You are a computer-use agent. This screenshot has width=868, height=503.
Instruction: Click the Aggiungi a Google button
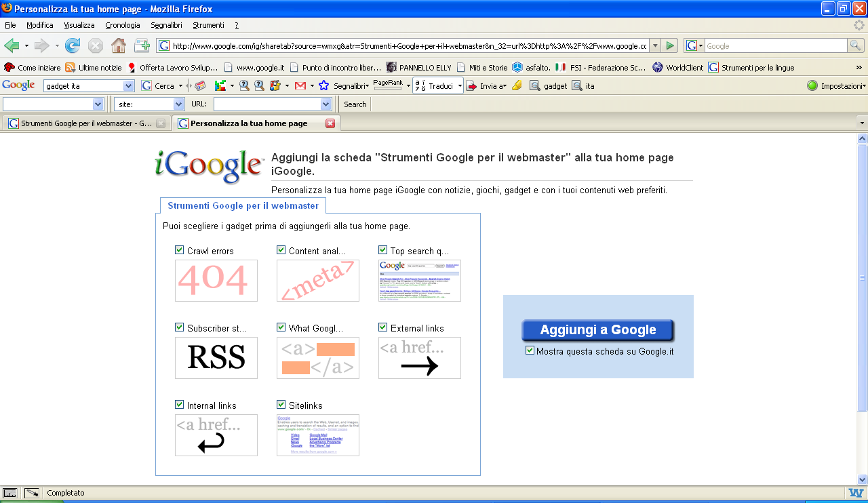coord(597,330)
